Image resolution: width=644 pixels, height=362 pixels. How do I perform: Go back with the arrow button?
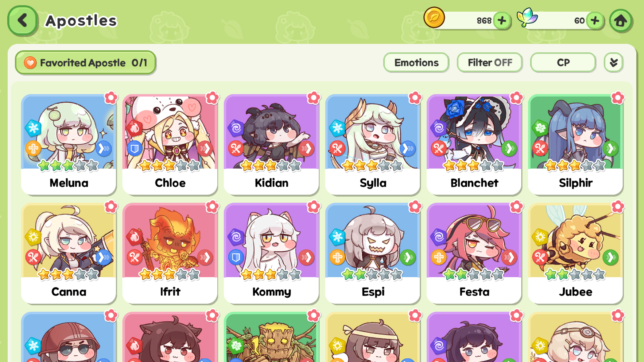point(23,21)
